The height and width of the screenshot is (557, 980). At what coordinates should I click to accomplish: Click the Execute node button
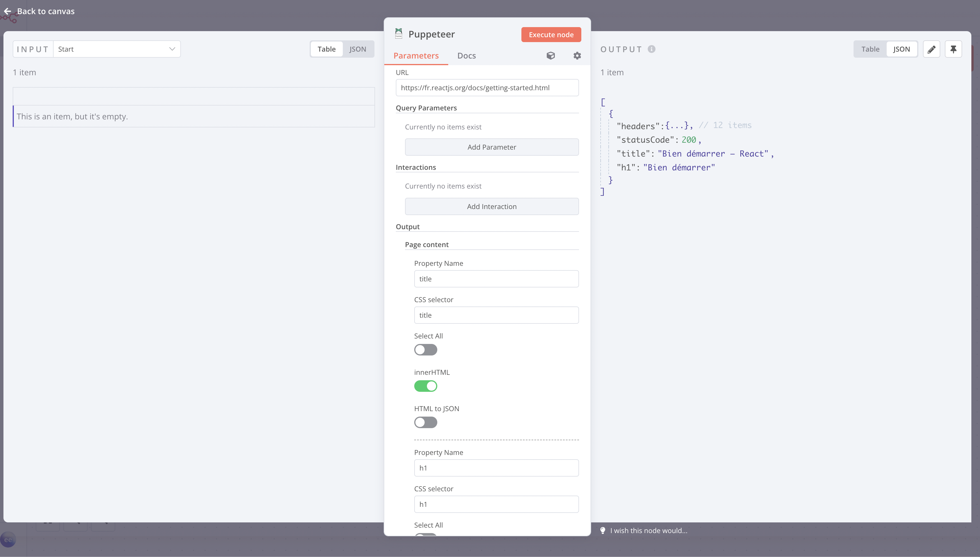click(551, 35)
